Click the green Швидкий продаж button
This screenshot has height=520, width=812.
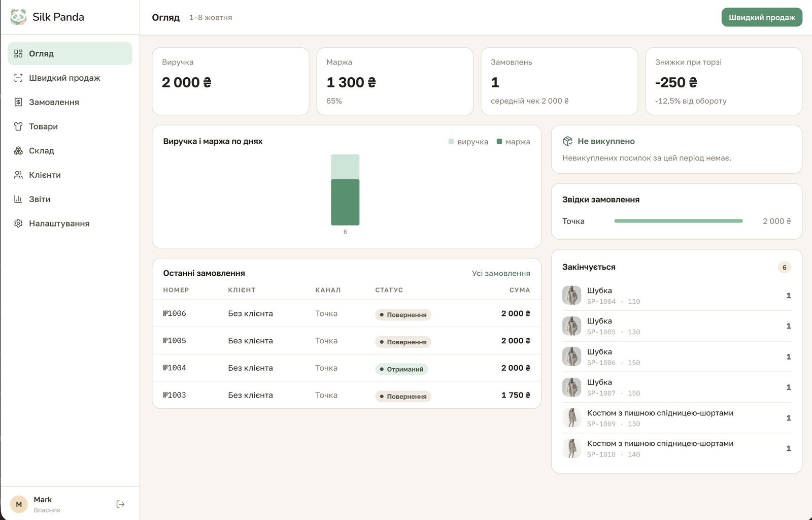click(x=762, y=17)
